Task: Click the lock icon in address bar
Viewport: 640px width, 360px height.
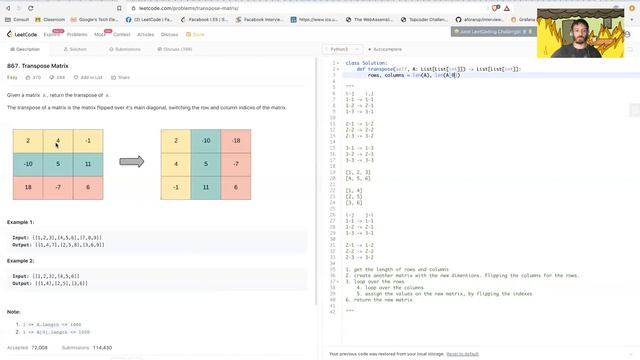Action: click(x=133, y=8)
